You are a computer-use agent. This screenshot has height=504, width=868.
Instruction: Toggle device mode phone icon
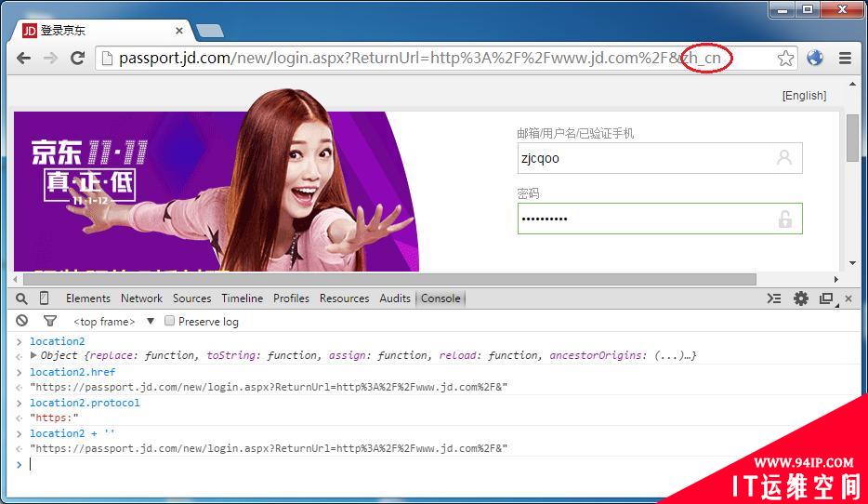click(x=45, y=298)
